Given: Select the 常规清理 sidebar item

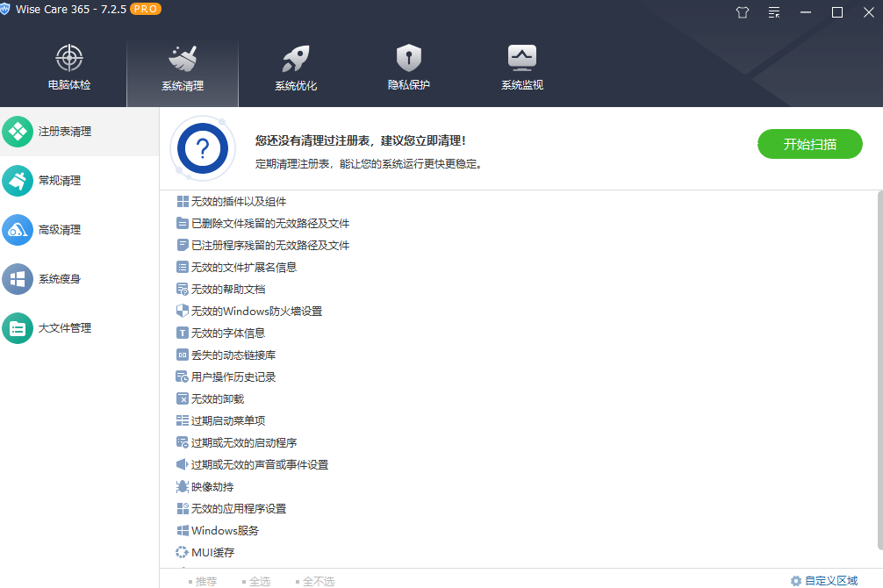Looking at the screenshot, I should click(x=19, y=180).
